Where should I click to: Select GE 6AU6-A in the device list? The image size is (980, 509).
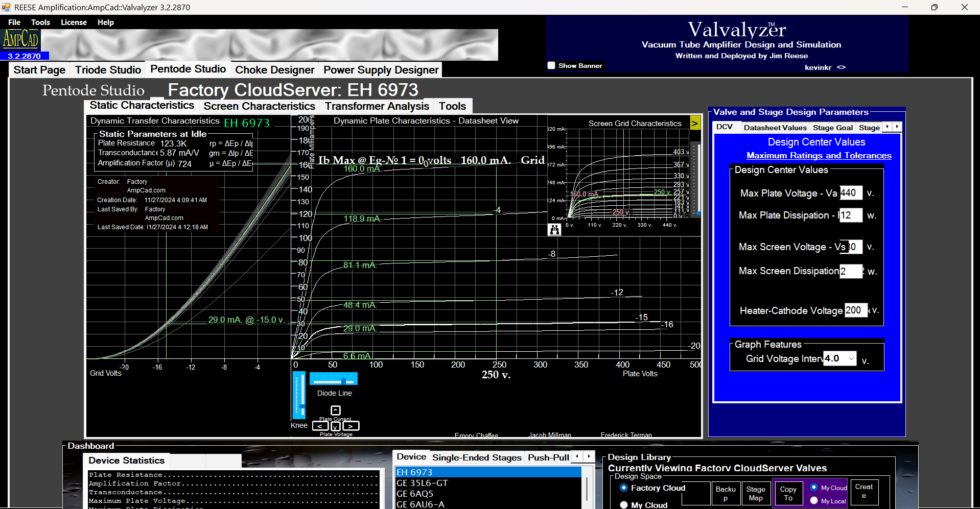click(488, 504)
